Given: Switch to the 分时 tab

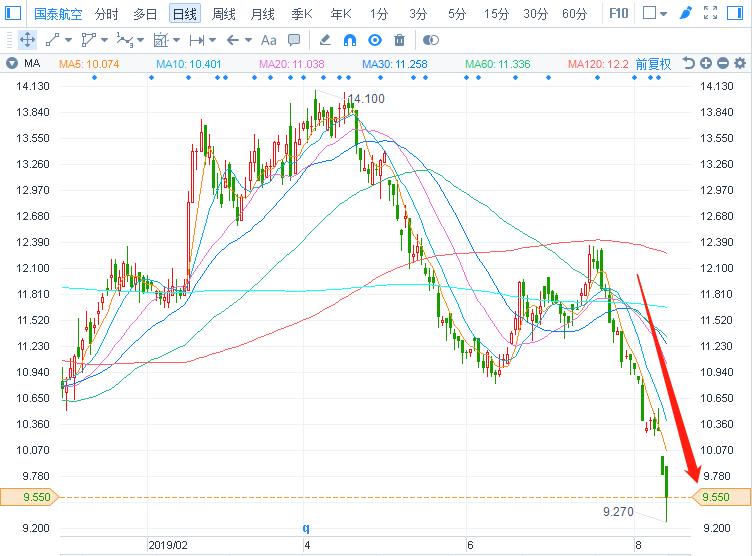Looking at the screenshot, I should coord(106,14).
